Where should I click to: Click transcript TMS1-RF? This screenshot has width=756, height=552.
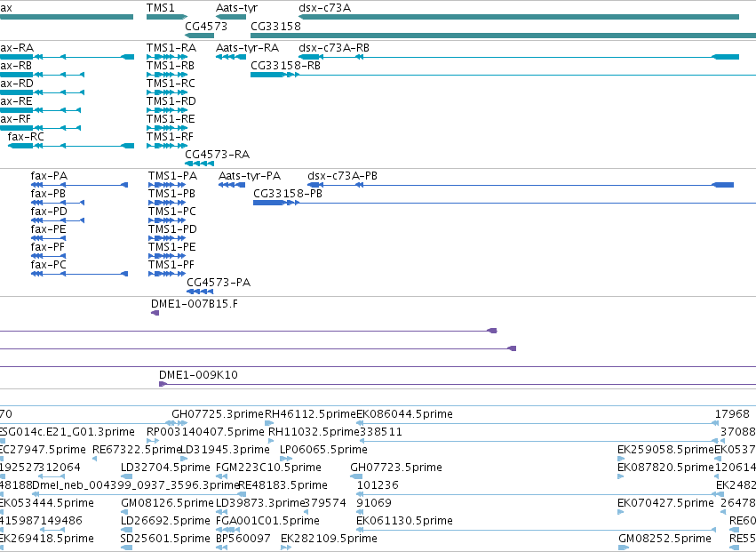171,137
